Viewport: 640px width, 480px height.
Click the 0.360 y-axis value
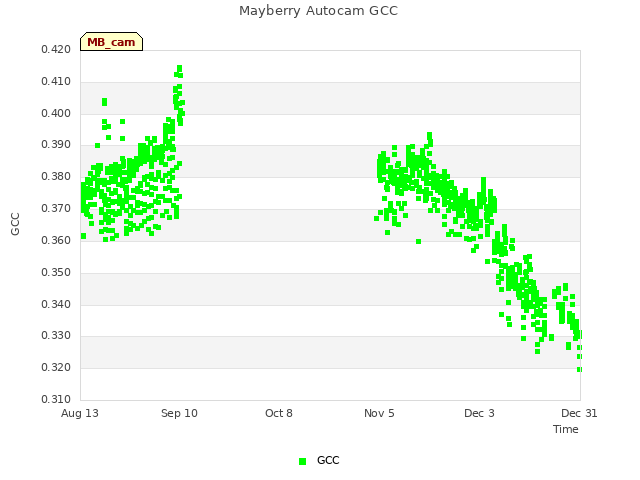pyautogui.click(x=56, y=240)
